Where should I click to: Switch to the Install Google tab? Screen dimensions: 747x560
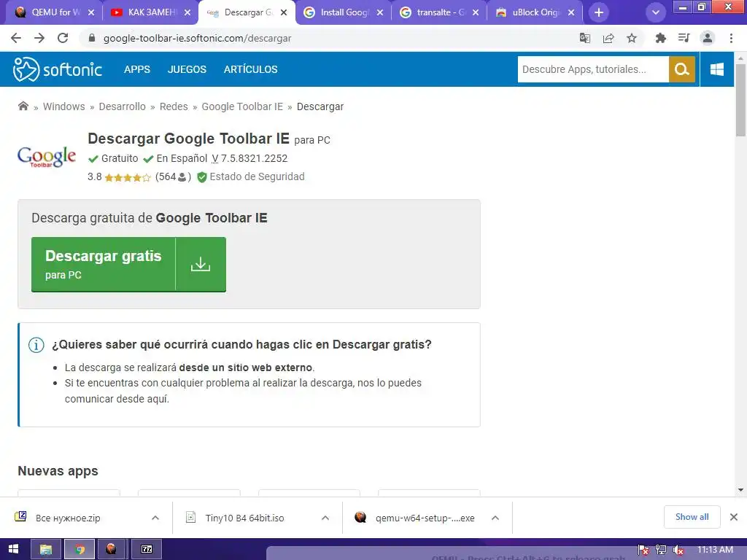coord(343,12)
